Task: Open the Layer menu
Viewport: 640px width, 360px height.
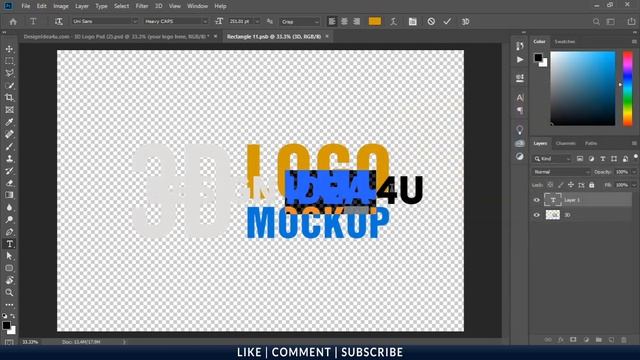Action: pos(82,6)
